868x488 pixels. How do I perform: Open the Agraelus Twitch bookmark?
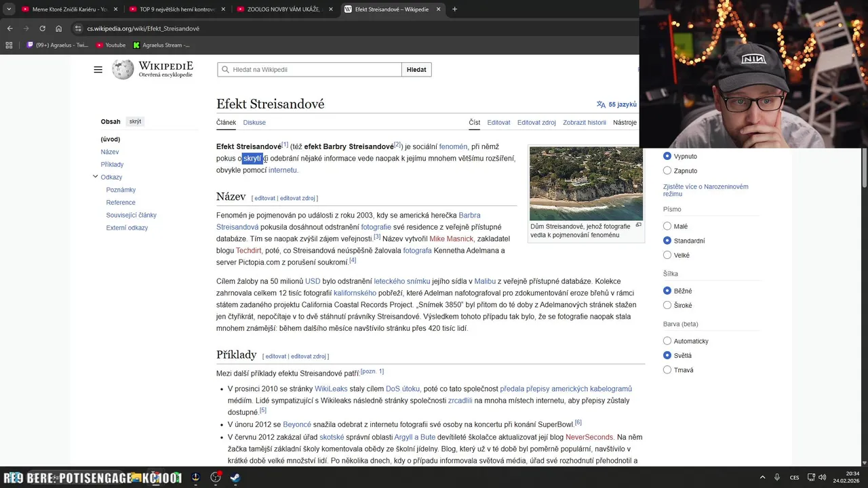(x=58, y=45)
